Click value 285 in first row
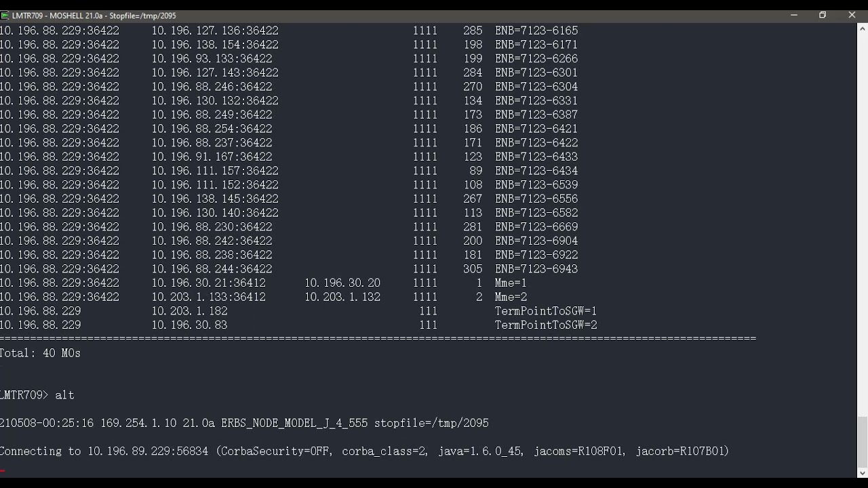 click(x=473, y=30)
